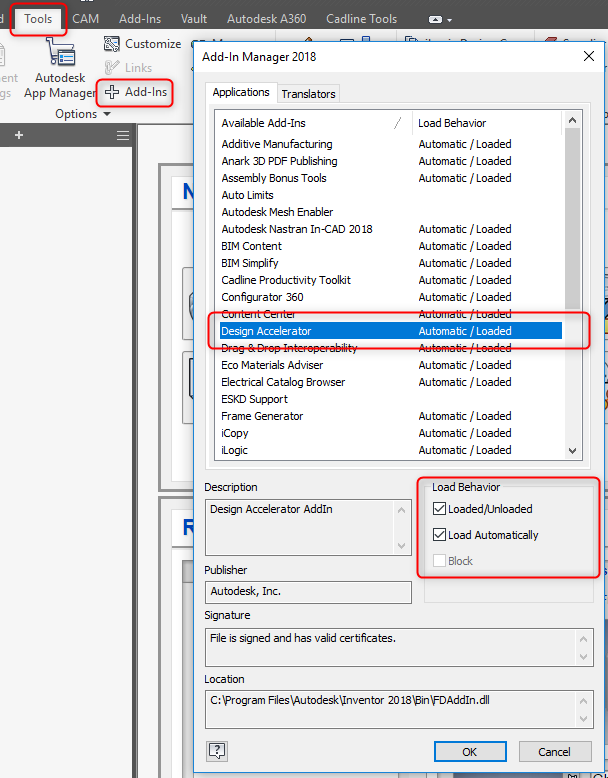Select ESKD Support in the list
The width and height of the screenshot is (608, 778).
pyautogui.click(x=390, y=399)
